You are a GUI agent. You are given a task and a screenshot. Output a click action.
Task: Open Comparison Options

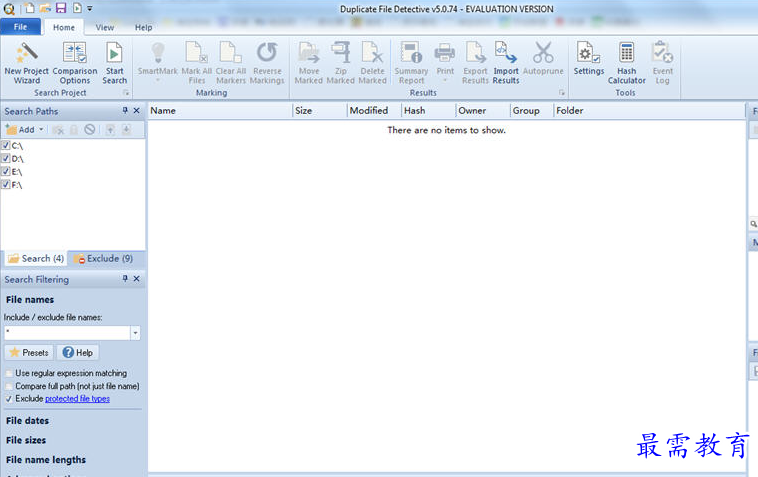click(x=75, y=63)
